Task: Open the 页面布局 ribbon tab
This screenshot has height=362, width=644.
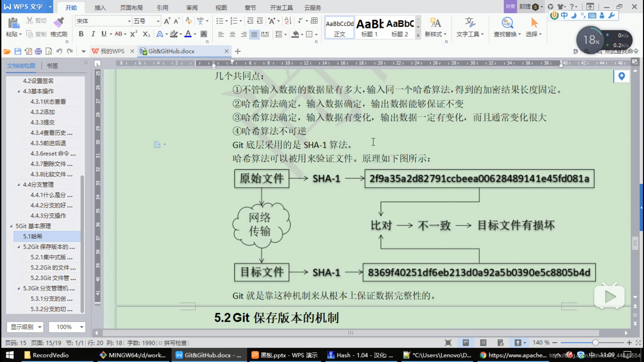Action: pos(131,7)
